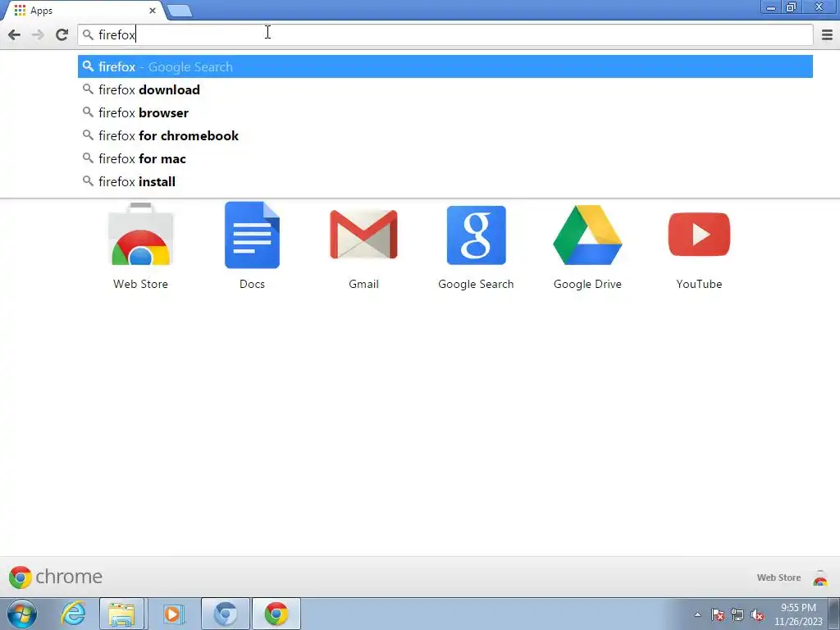Open the Web Store app icon
Screen dimensions: 840x630
click(x=140, y=235)
